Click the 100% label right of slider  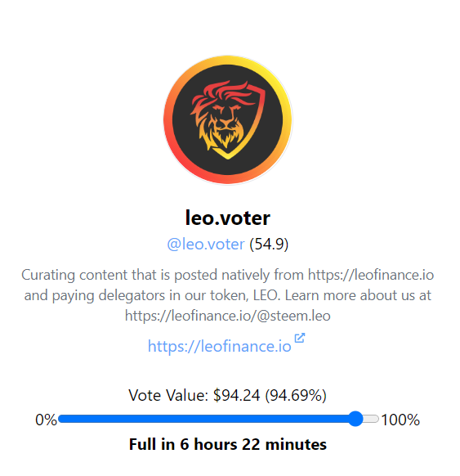click(400, 420)
